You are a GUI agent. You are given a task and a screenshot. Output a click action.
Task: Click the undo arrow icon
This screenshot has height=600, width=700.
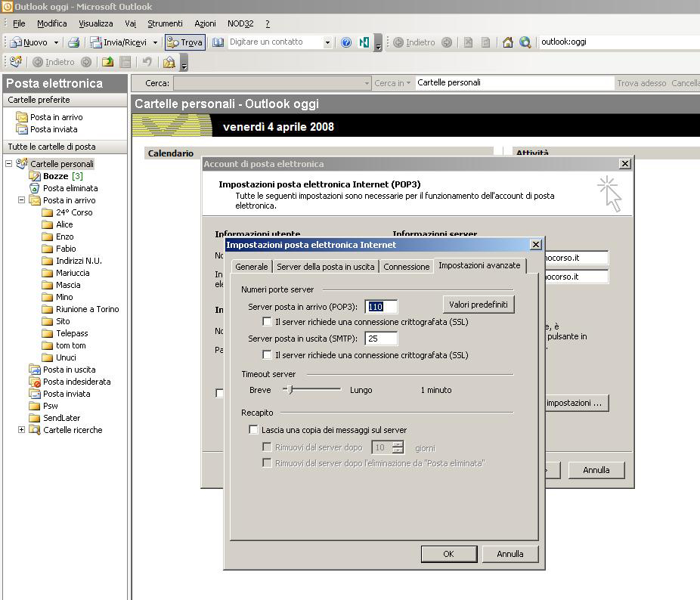[147, 62]
